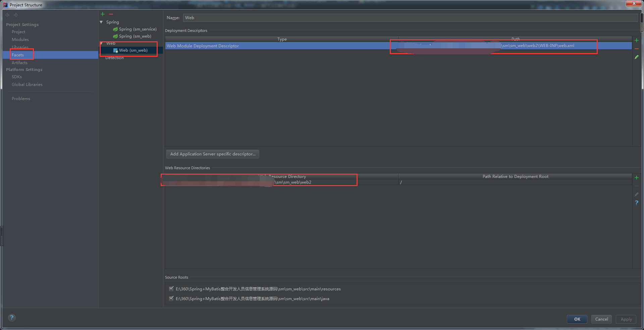Viewport: 644px width, 330px height.
Task: Open the Artifacts settings page
Action: coord(19,63)
